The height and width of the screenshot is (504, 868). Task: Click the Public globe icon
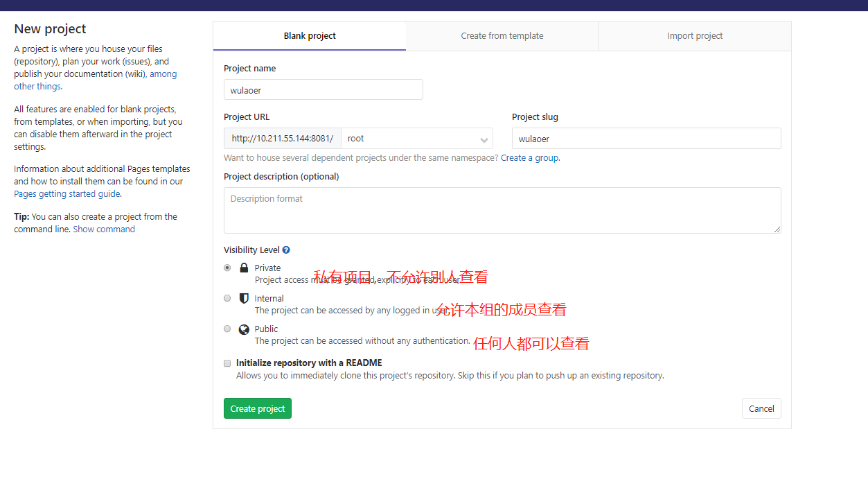click(244, 329)
